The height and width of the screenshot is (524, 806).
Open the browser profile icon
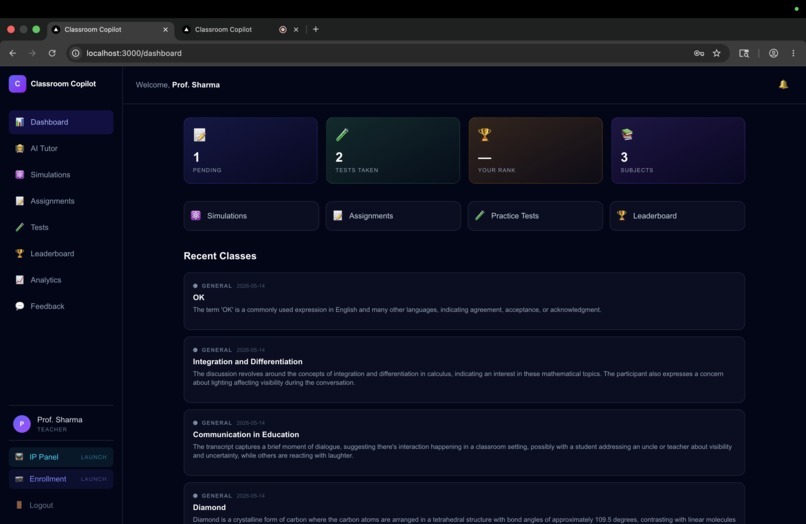[x=773, y=53]
